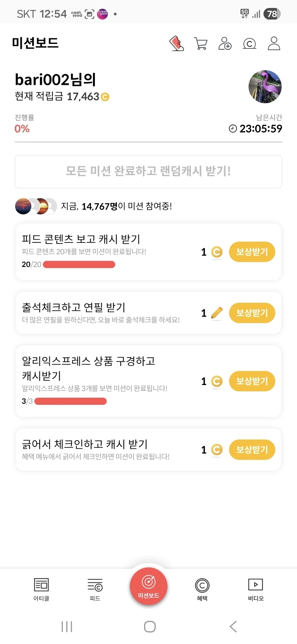297x644 pixels.
Task: Open Android recent apps button
Action: click(67, 626)
